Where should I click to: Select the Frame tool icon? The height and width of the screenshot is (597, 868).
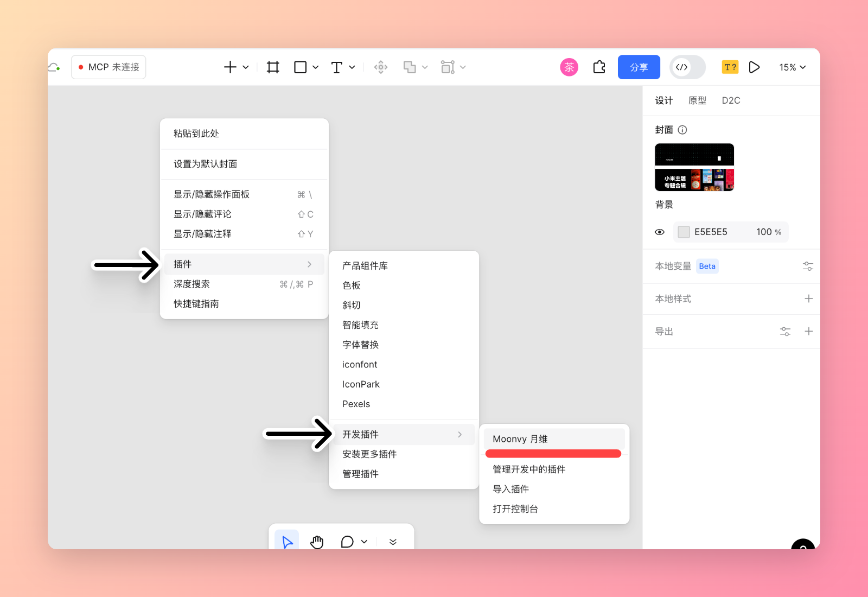(273, 67)
